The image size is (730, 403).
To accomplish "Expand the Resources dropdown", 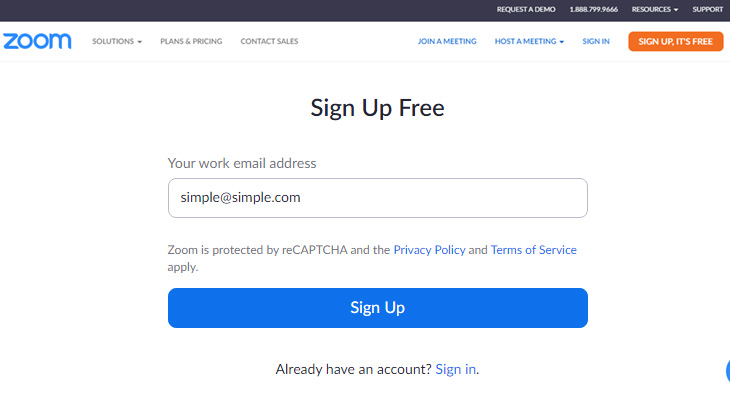I will pos(655,10).
